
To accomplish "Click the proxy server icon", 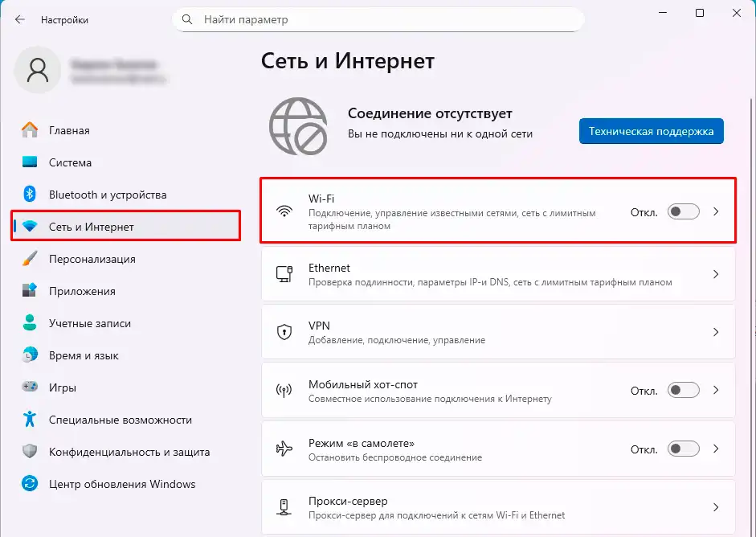I will 284,506.
